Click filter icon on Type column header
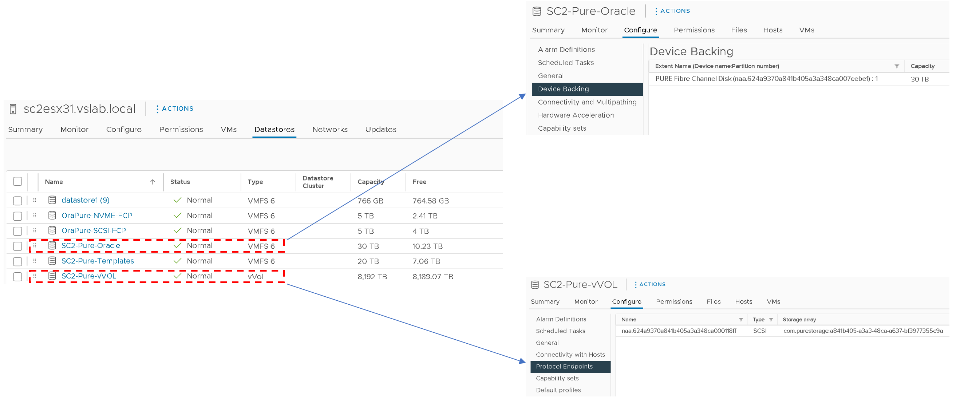 (x=771, y=320)
